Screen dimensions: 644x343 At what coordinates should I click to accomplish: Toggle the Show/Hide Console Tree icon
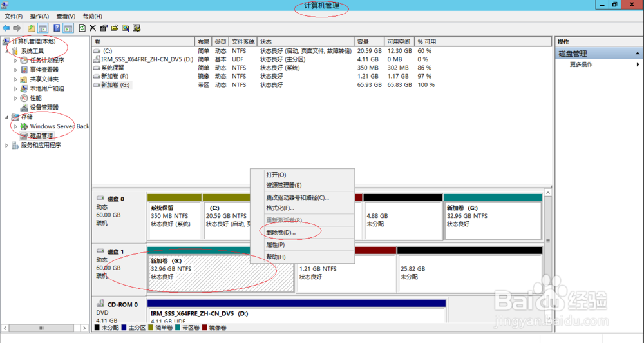(x=43, y=28)
